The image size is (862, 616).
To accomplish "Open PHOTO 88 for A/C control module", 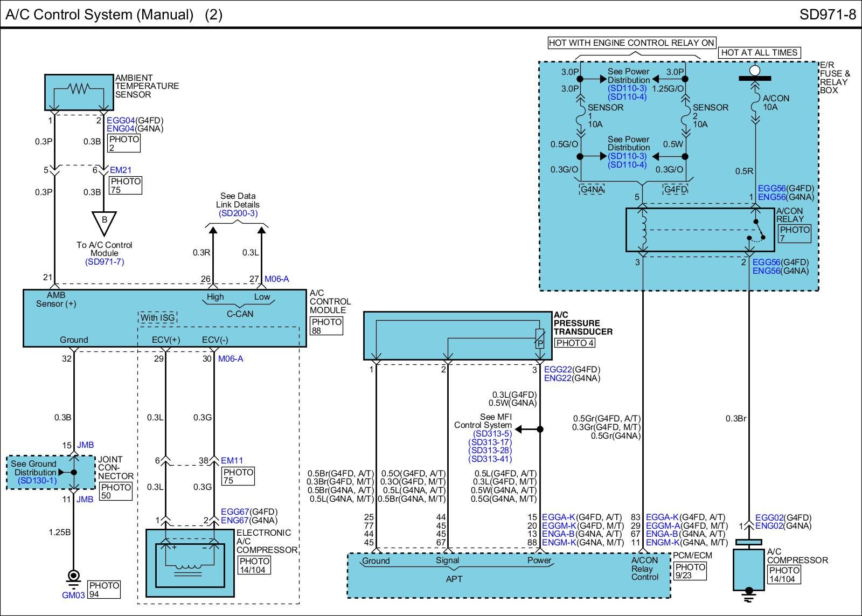I will pyautogui.click(x=326, y=326).
